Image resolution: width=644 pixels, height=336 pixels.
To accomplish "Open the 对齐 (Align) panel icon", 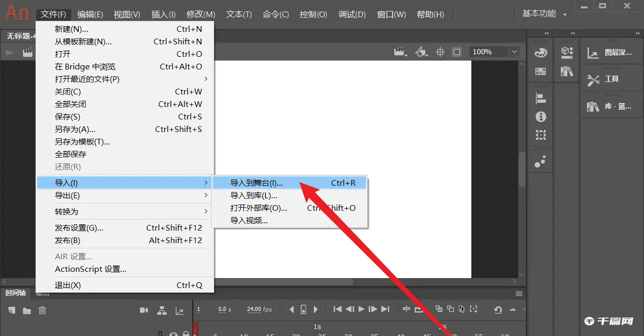I will 541,98.
